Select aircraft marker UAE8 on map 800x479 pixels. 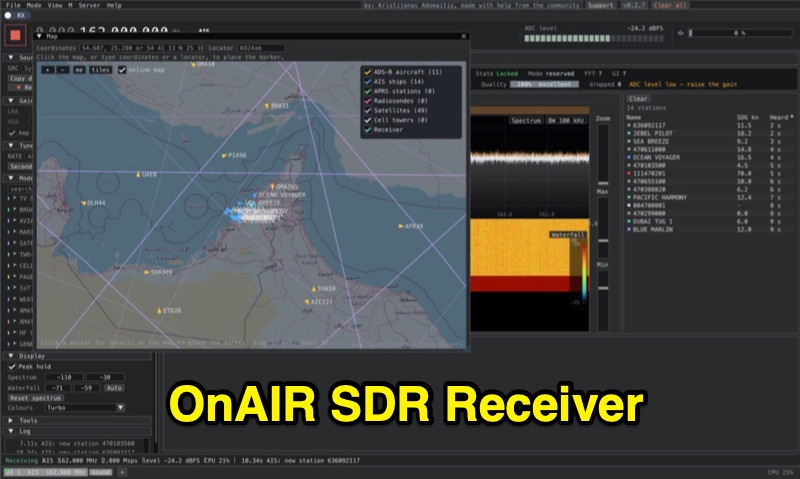138,174
